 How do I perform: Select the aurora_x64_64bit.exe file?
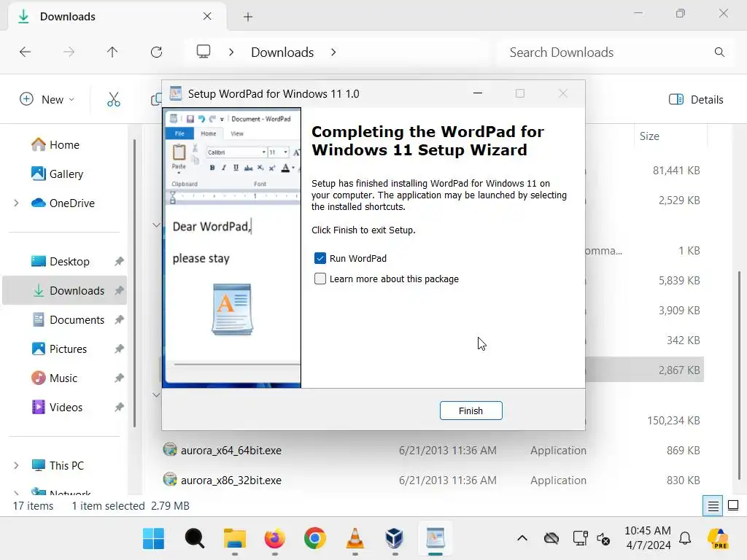point(231,450)
